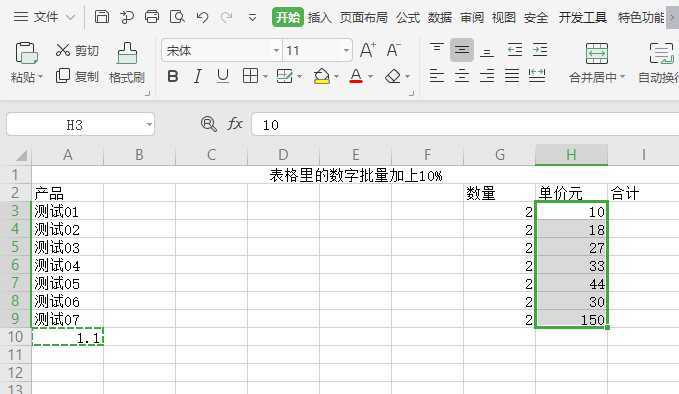Screen dimensions: 679x394
Task: Switch to the 开发工具 tab
Action: click(x=582, y=18)
